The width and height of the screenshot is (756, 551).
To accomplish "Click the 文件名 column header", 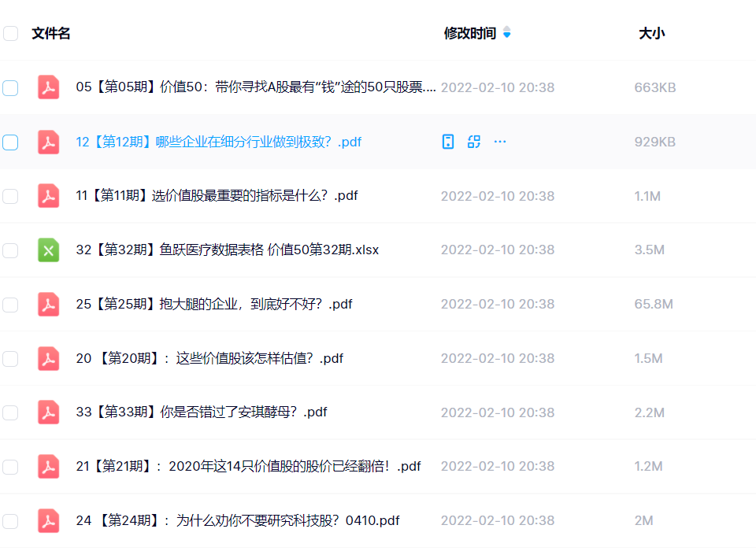I will click(51, 33).
